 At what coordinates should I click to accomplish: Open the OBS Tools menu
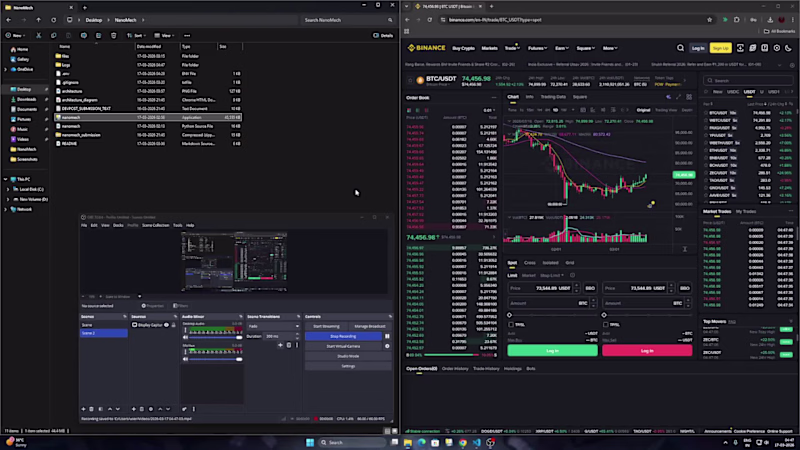coord(177,225)
